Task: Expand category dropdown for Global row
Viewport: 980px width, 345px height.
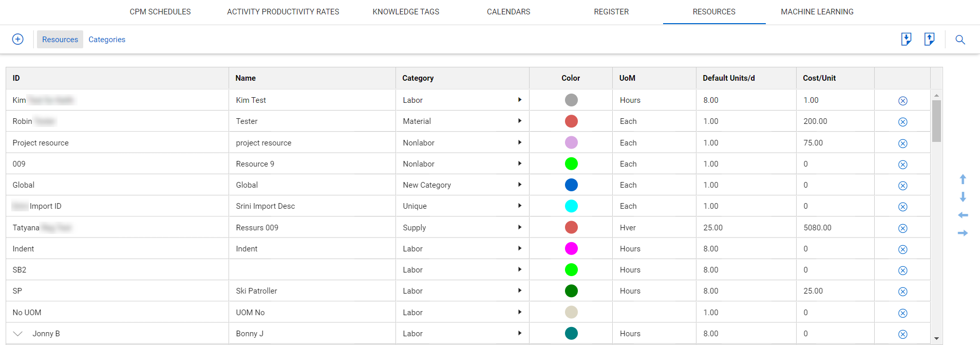Action: coord(519,185)
